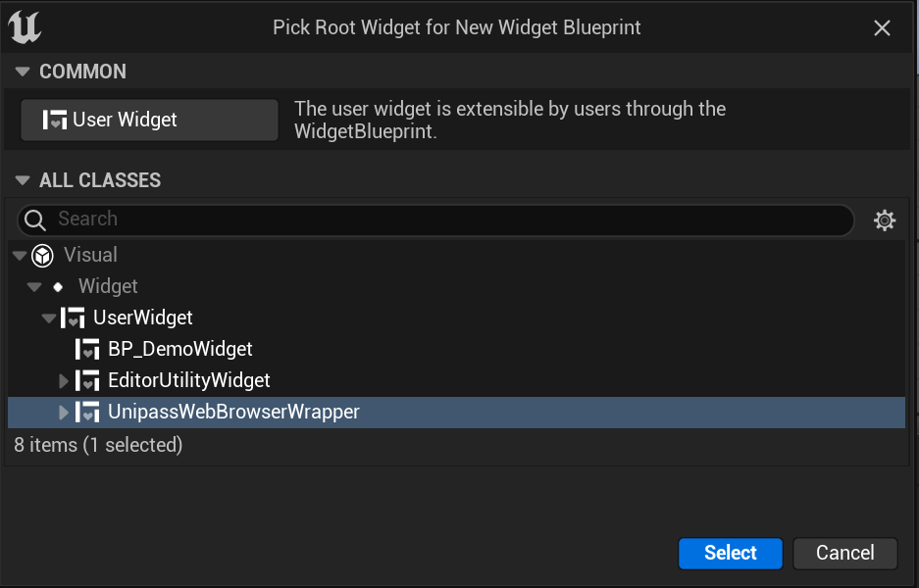Image resolution: width=919 pixels, height=588 pixels.
Task: Collapse the UserWidget tree branch
Action: coord(48,318)
